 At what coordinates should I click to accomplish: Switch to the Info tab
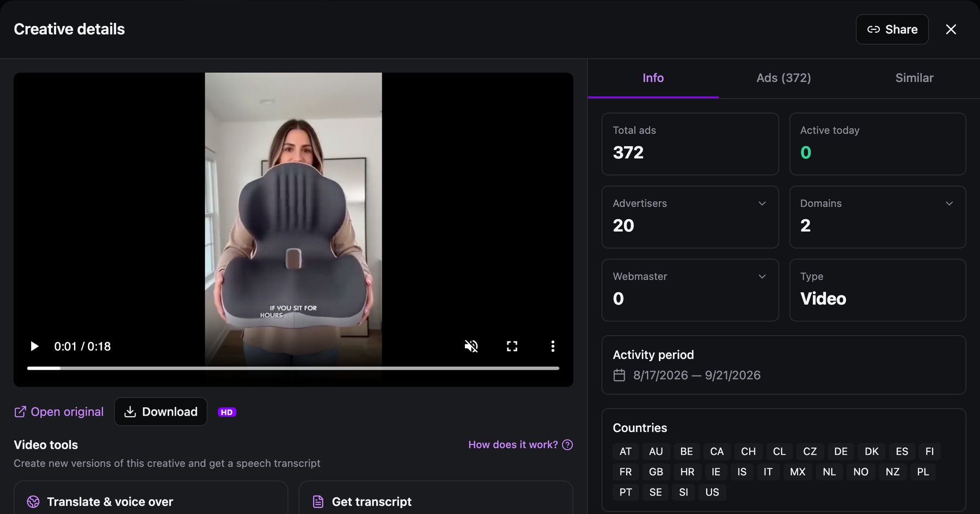coord(653,78)
